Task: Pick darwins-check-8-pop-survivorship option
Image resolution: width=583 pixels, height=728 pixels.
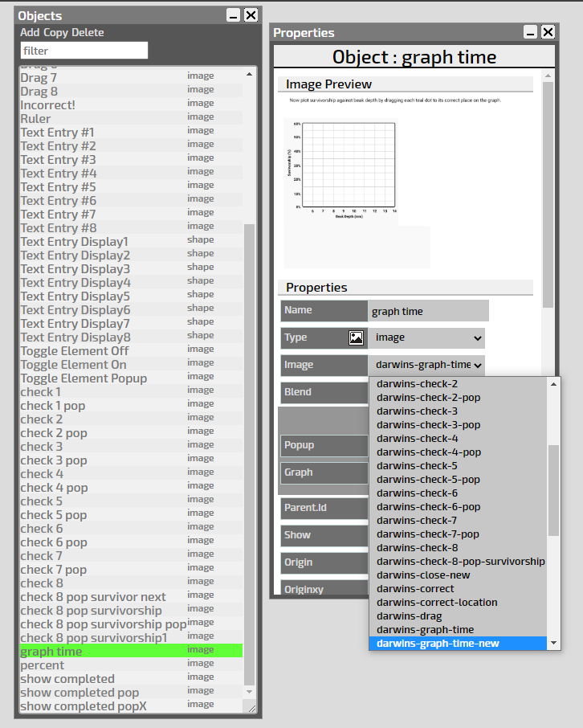Action: click(x=458, y=562)
